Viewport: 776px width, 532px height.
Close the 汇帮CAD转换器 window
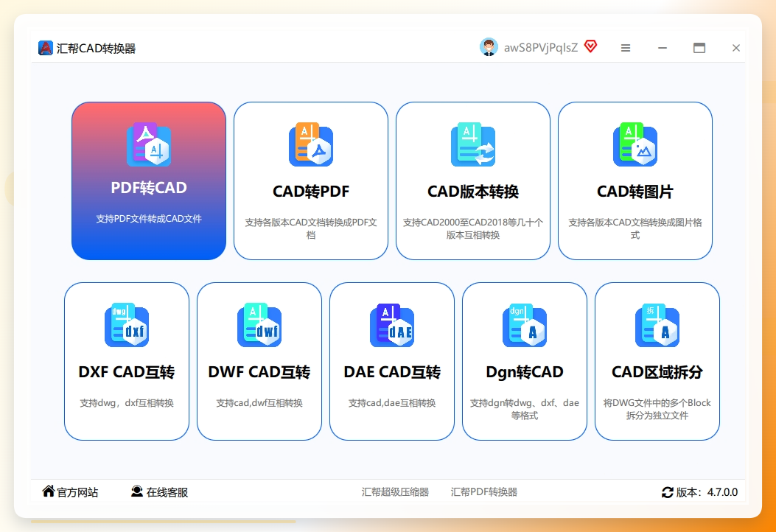point(736,48)
